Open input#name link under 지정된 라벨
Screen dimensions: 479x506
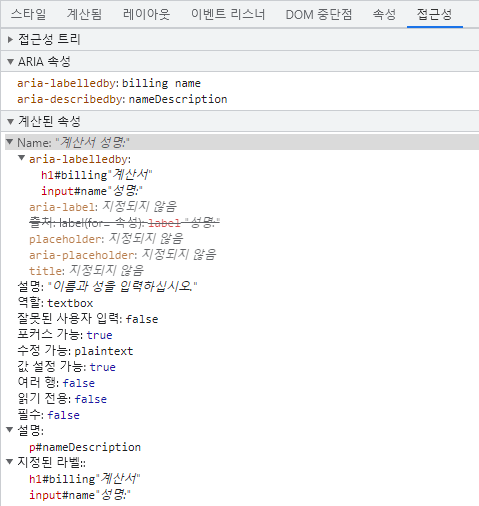[62, 495]
